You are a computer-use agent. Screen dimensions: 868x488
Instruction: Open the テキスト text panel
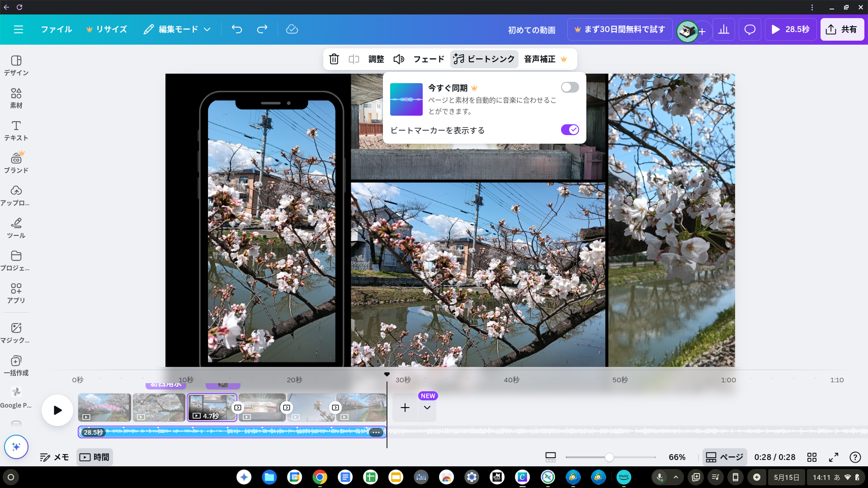tap(16, 131)
